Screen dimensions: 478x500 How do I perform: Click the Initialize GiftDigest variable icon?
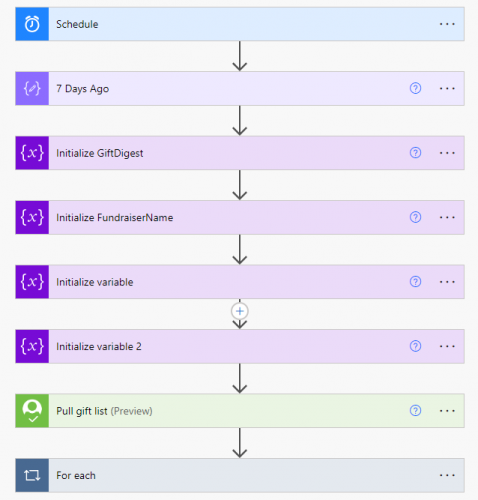coord(32,153)
